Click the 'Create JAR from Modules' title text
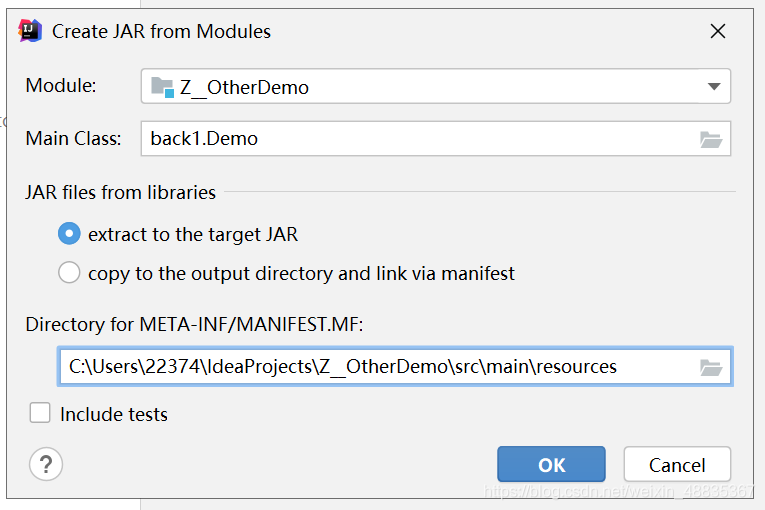765x510 pixels. pyautogui.click(x=161, y=31)
